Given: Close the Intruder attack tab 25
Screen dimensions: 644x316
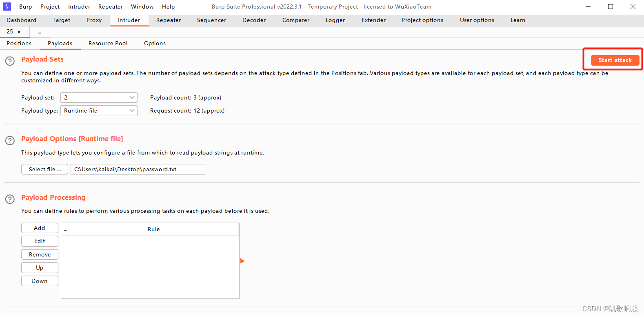Looking at the screenshot, I should pos(19,32).
